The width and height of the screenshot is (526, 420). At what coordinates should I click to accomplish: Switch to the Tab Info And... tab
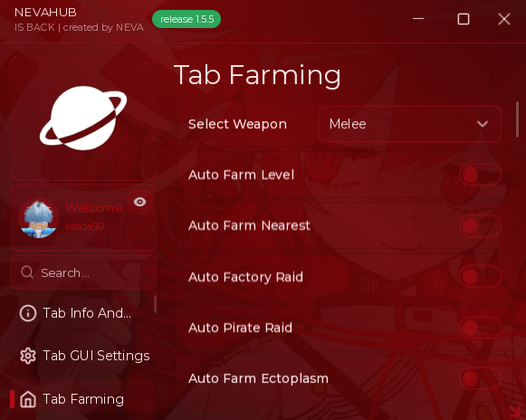(x=82, y=313)
